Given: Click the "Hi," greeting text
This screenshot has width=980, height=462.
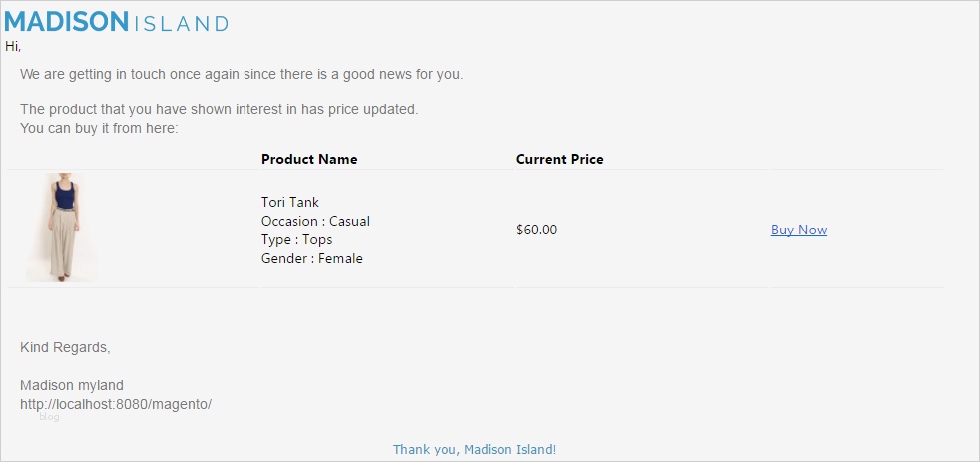Looking at the screenshot, I should (x=13, y=46).
